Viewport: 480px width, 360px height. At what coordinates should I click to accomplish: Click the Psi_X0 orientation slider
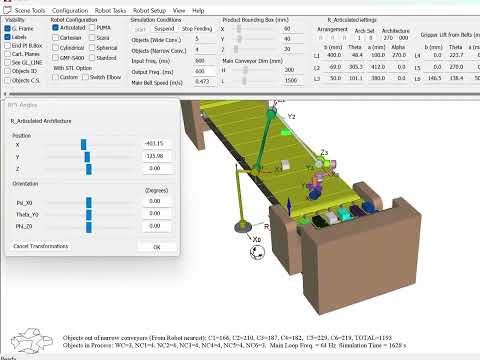pyautogui.click(x=90, y=202)
